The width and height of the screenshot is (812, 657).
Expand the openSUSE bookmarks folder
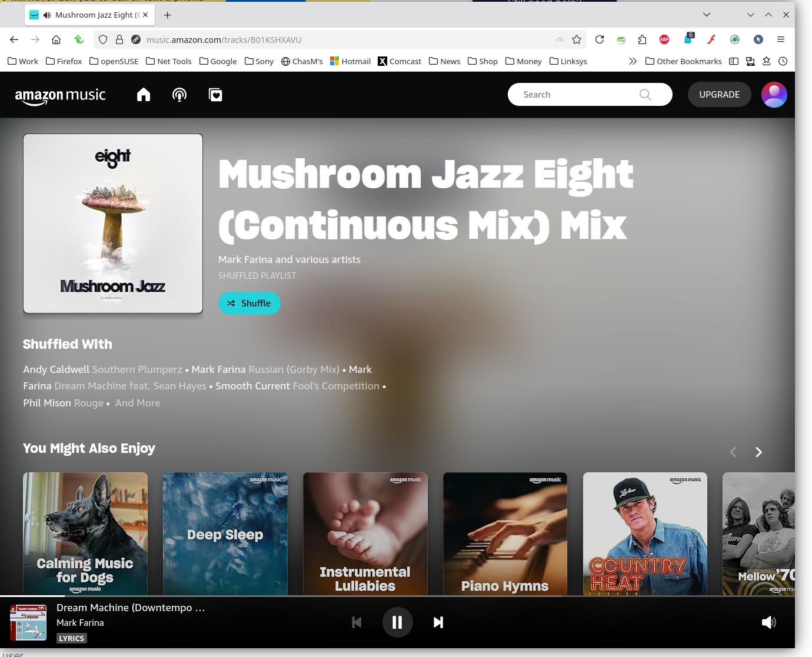click(114, 61)
